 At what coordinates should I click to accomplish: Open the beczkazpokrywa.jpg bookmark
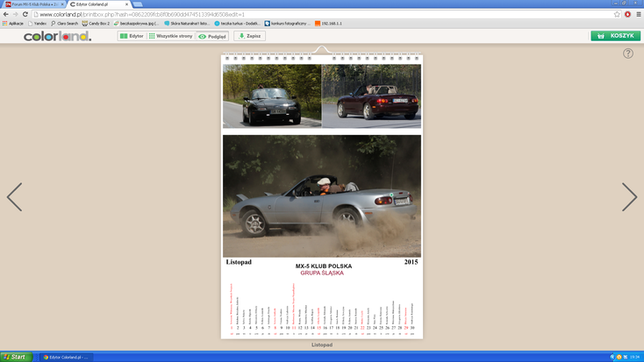pyautogui.click(x=136, y=24)
